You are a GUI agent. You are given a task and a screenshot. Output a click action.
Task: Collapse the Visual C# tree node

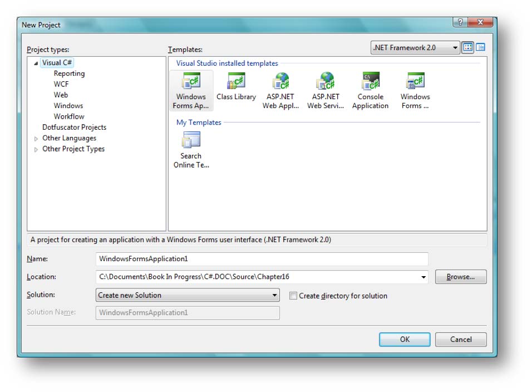tap(36, 63)
